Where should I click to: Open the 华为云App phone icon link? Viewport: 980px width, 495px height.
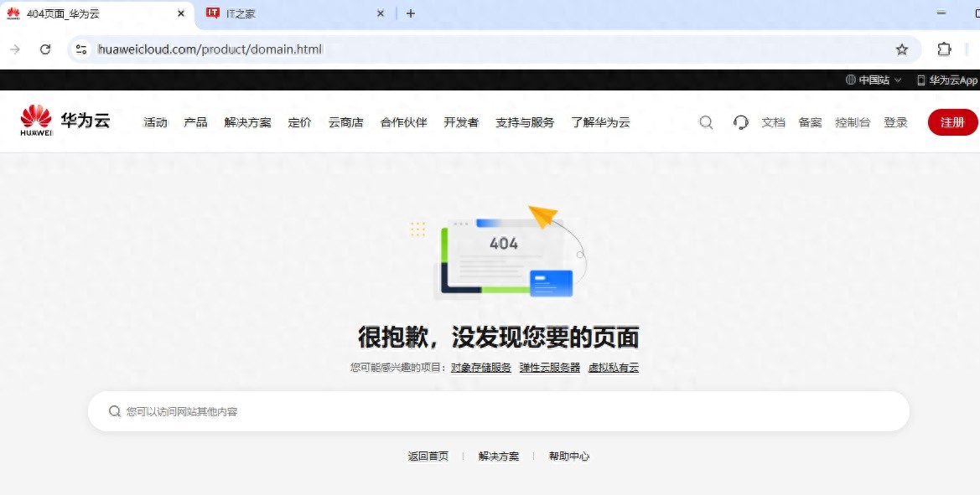click(x=946, y=80)
